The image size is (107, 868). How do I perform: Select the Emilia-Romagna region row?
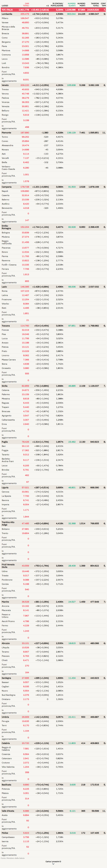pos(53,227)
